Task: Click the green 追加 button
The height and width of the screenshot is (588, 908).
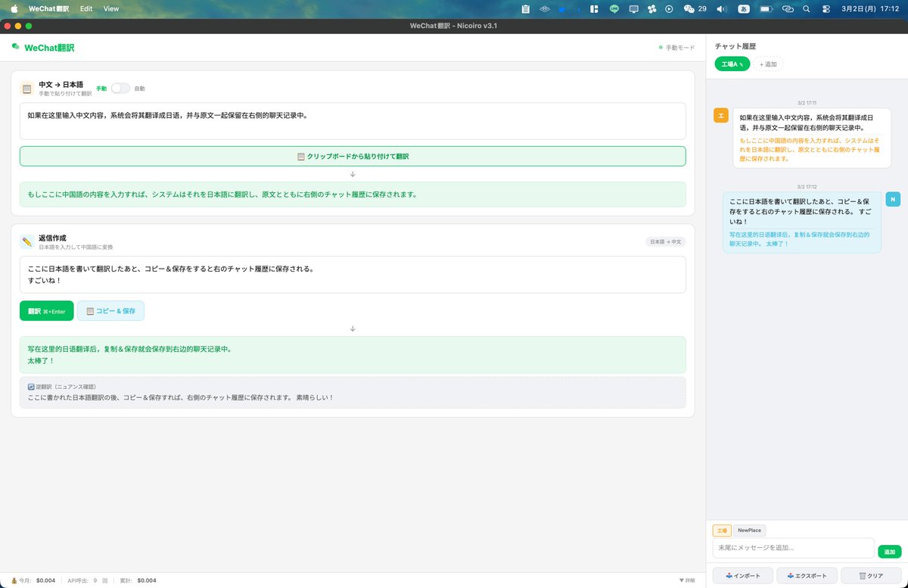Action: click(x=889, y=552)
